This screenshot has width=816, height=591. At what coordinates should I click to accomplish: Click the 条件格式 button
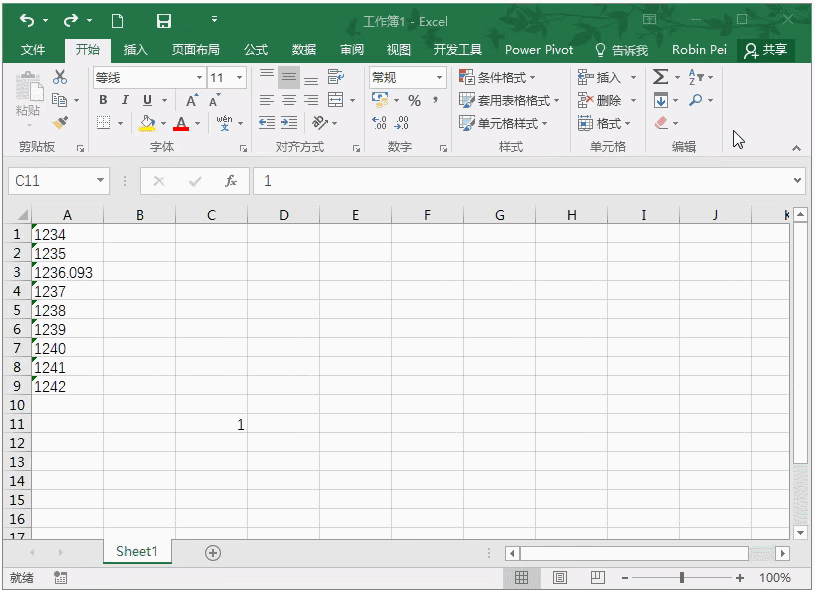click(497, 77)
